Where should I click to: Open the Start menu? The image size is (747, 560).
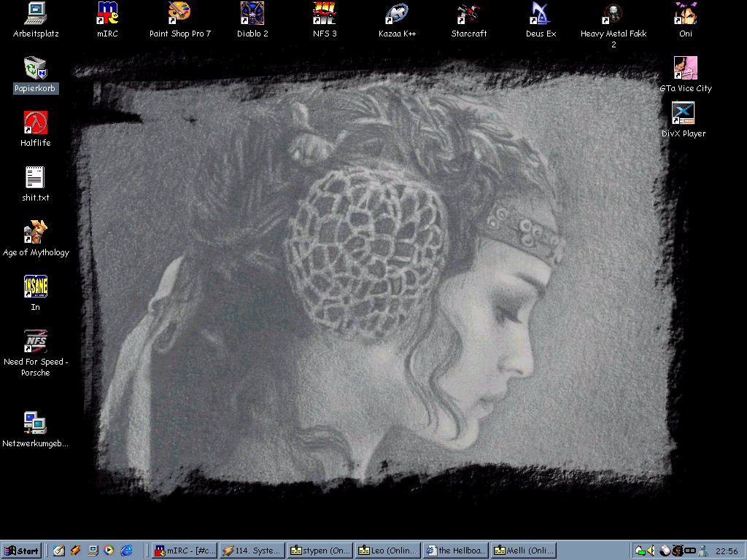(22, 551)
